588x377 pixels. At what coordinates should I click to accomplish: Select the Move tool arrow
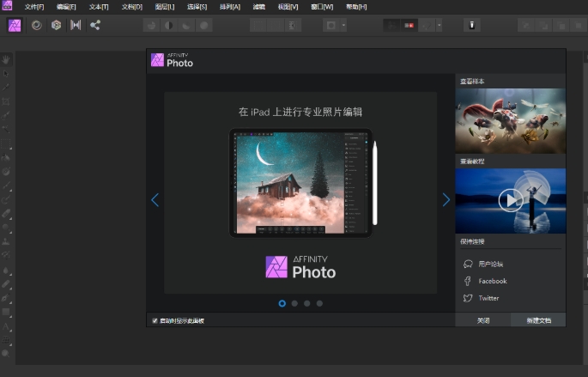pyautogui.click(x=6, y=74)
